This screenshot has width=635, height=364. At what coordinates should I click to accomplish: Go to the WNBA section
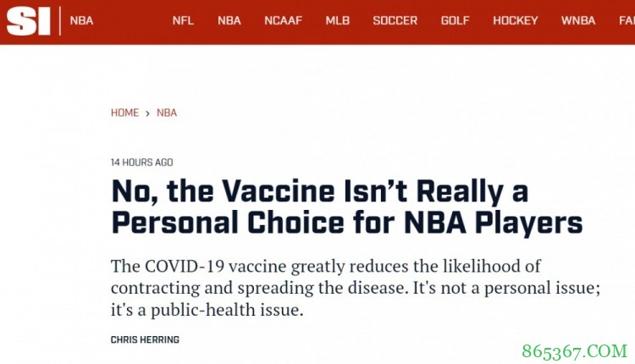tap(578, 20)
